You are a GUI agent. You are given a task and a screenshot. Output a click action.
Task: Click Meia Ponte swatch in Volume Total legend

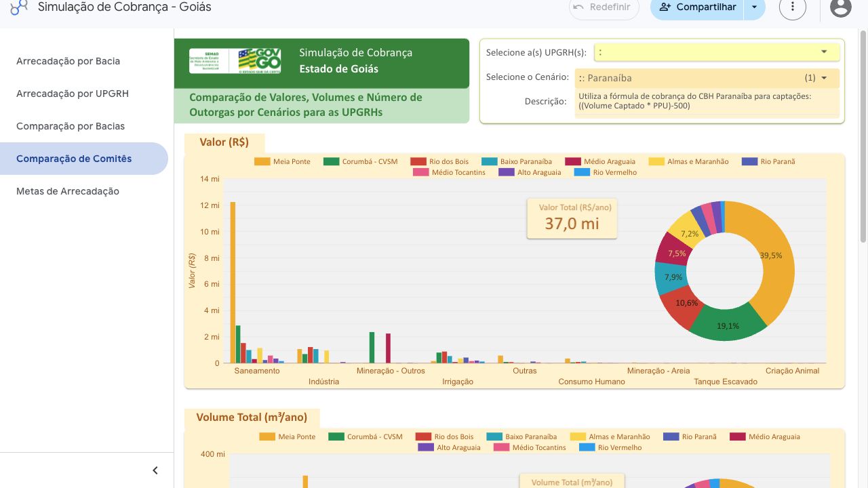coord(267,436)
